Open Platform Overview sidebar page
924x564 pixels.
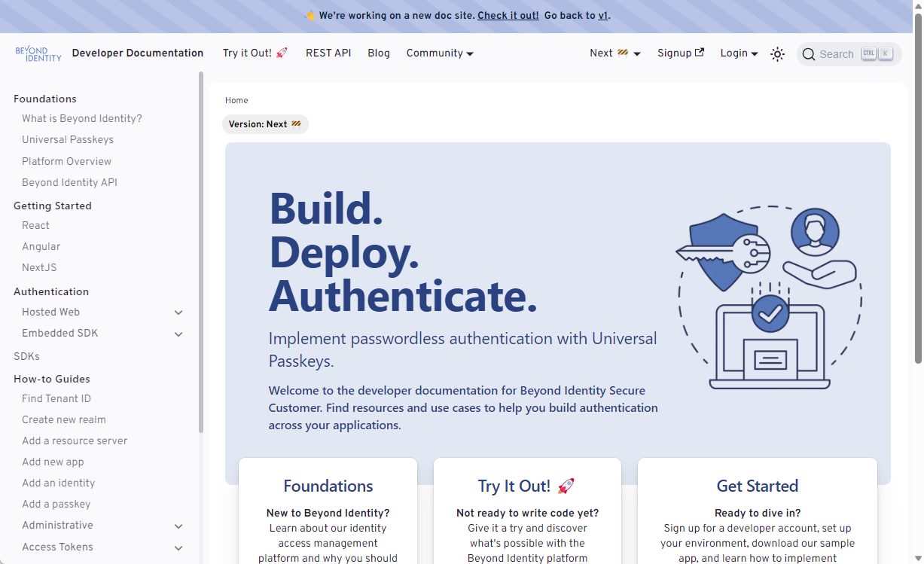(66, 161)
